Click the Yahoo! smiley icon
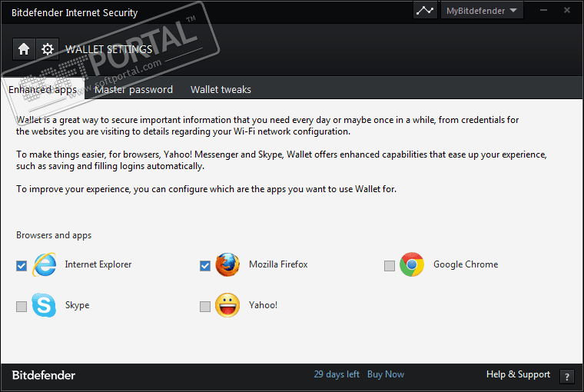Screen dimensions: 584x392 pos(227,305)
